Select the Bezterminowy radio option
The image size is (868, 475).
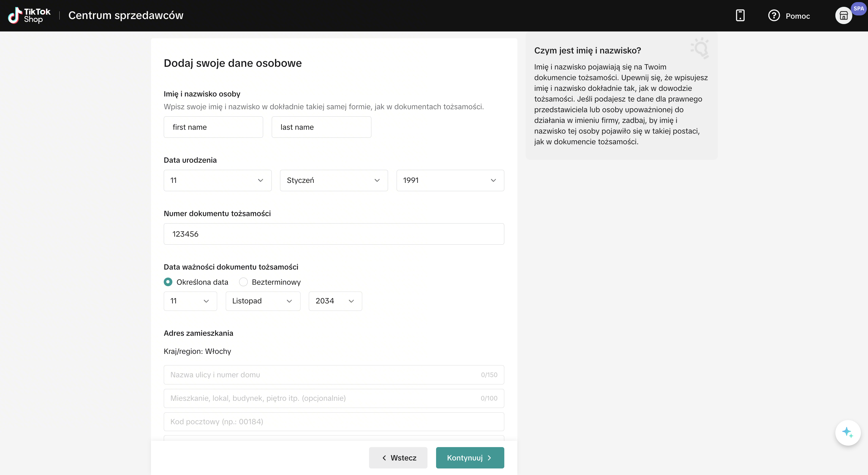(243, 282)
